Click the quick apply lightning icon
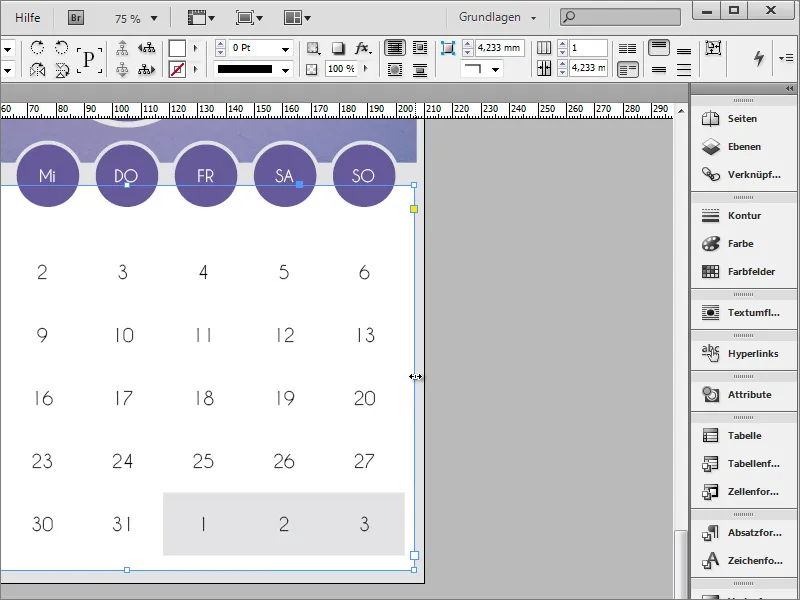 click(x=759, y=58)
